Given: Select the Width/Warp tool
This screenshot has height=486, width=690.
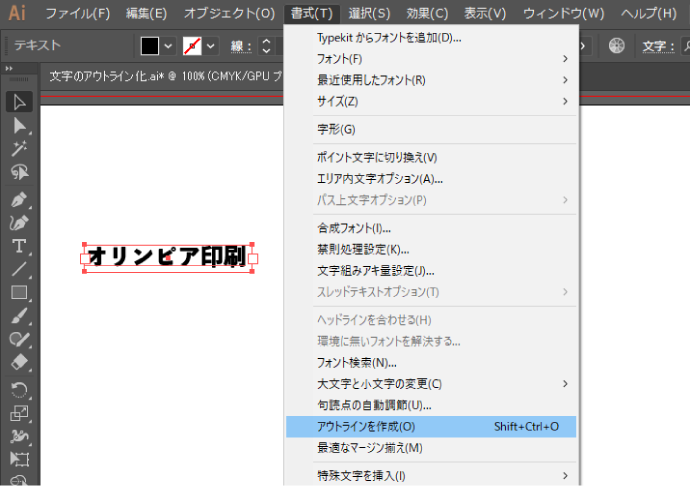Looking at the screenshot, I should (x=19, y=436).
